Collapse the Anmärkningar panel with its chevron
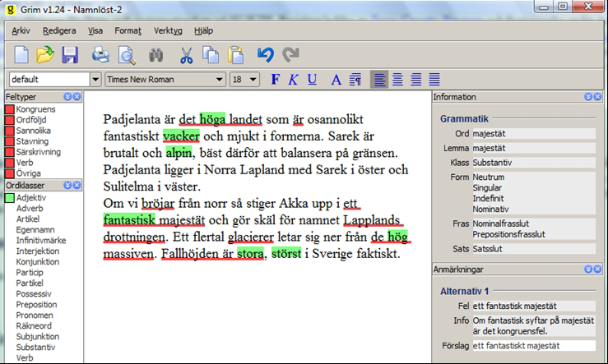 588,270
